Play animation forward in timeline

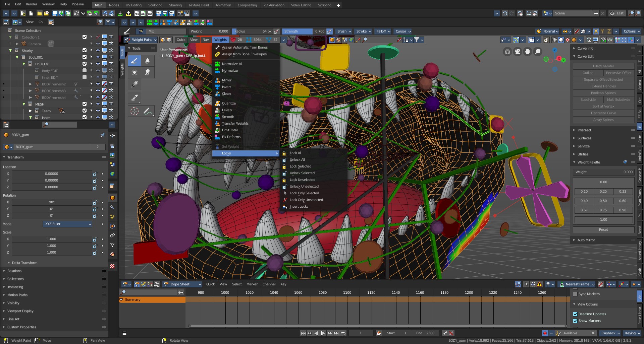323,333
